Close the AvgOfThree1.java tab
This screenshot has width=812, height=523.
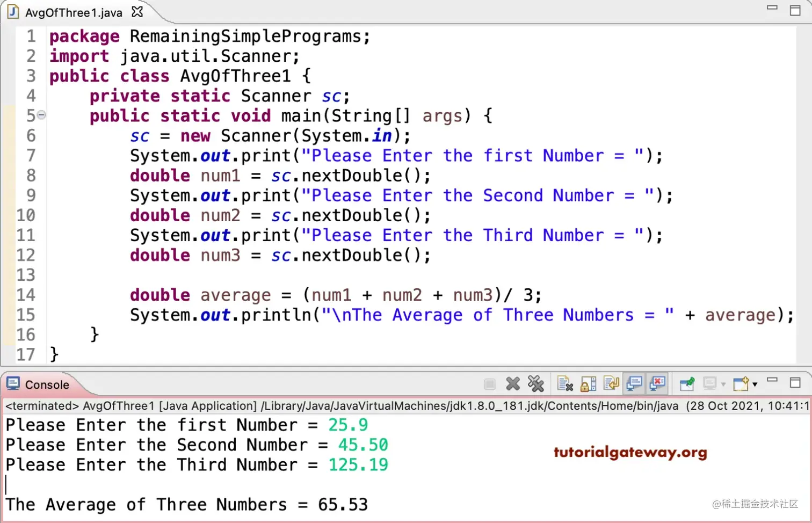[137, 11]
